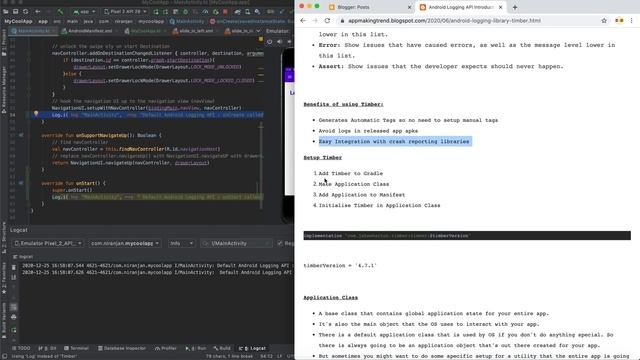This screenshot has width=640, height=360.
Task: Click the browser back arrow
Action: click(x=303, y=20)
